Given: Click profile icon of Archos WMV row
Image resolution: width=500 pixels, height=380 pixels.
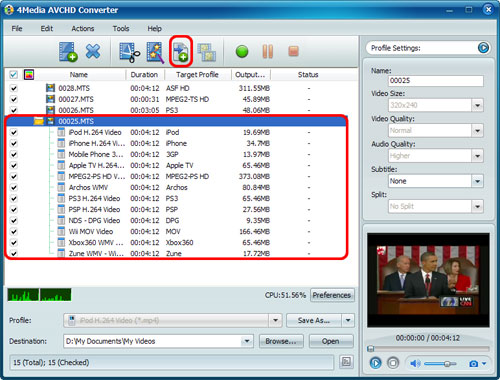Looking at the screenshot, I should point(61,187).
